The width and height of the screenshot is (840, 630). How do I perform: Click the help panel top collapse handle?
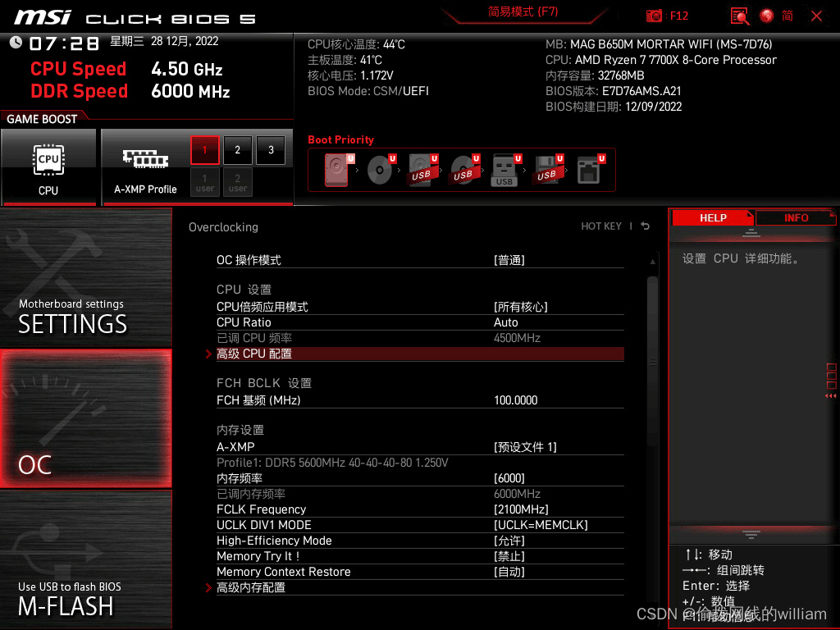[x=751, y=233]
